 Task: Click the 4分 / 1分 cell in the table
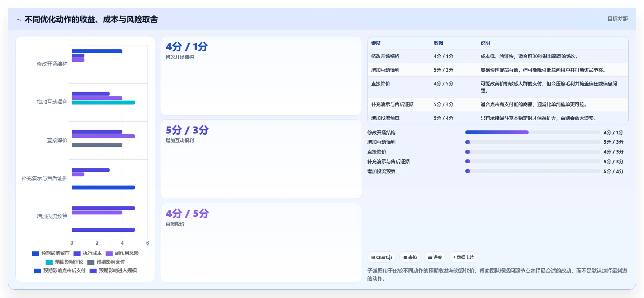click(443, 56)
